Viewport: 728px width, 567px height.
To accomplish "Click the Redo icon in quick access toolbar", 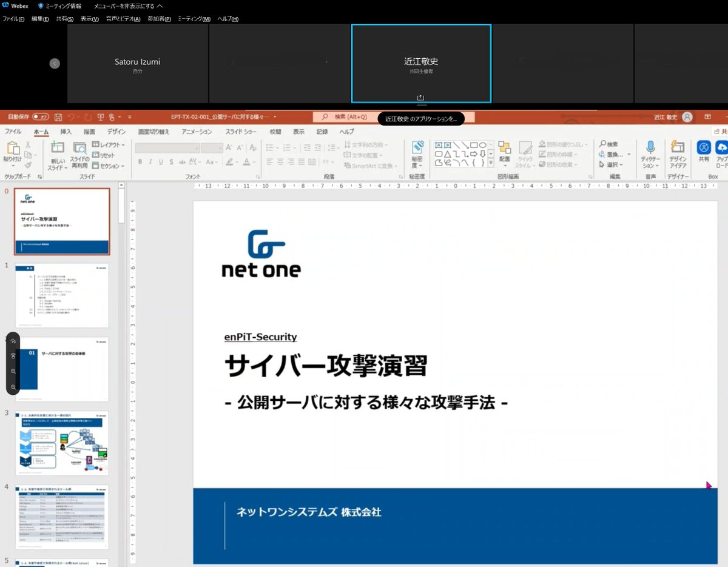I will point(88,116).
